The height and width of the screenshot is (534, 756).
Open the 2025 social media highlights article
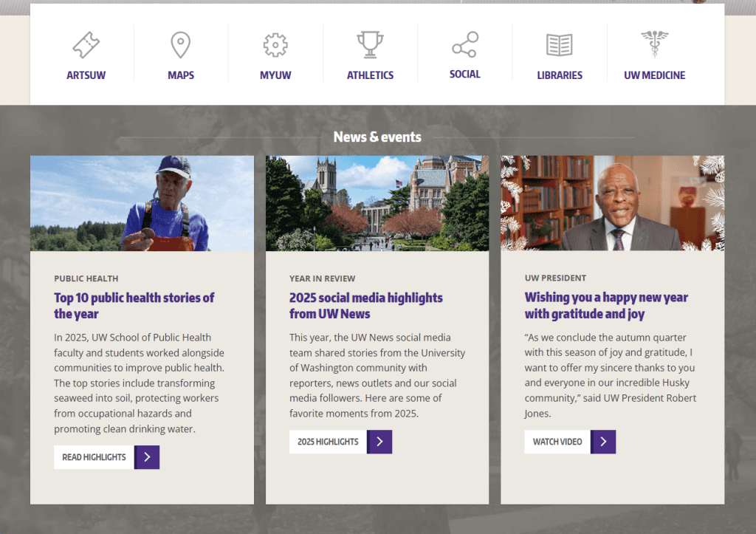(x=365, y=305)
